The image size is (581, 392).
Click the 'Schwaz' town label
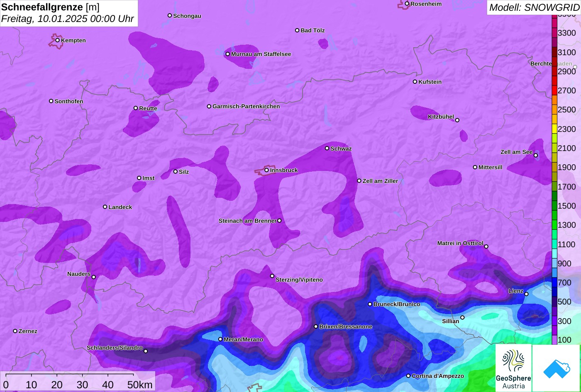(341, 149)
